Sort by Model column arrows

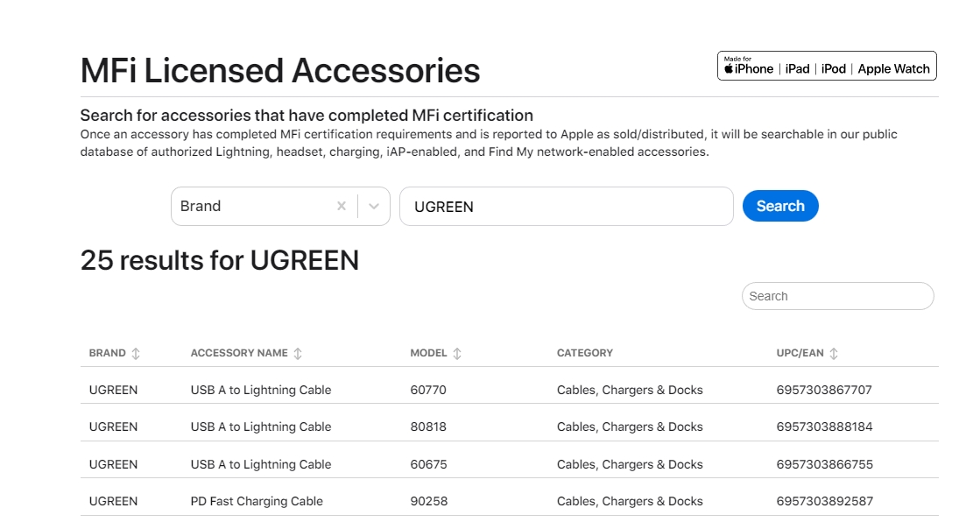point(457,354)
